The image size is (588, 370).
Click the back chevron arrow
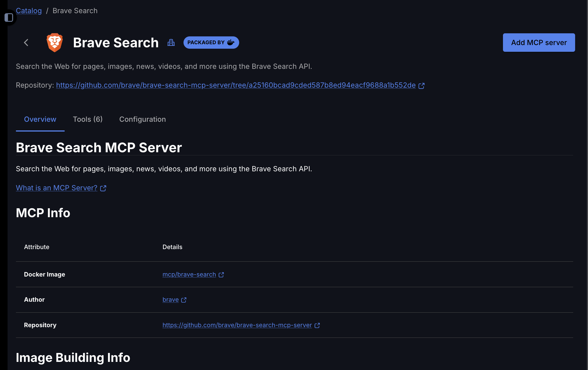(26, 43)
